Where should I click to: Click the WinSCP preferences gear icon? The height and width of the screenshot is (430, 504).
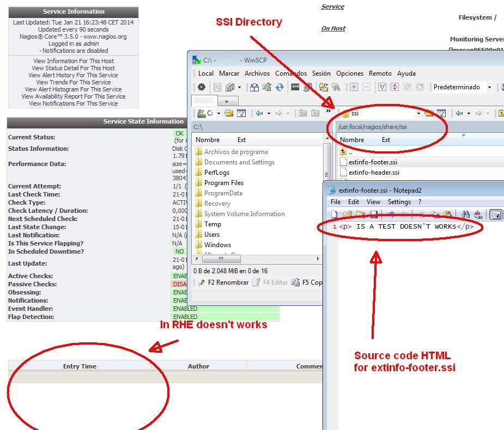202,87
